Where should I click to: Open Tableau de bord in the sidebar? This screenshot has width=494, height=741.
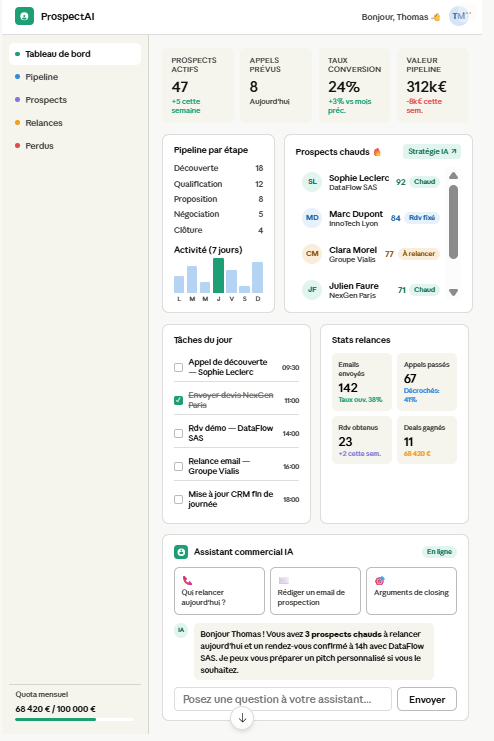coord(75,54)
